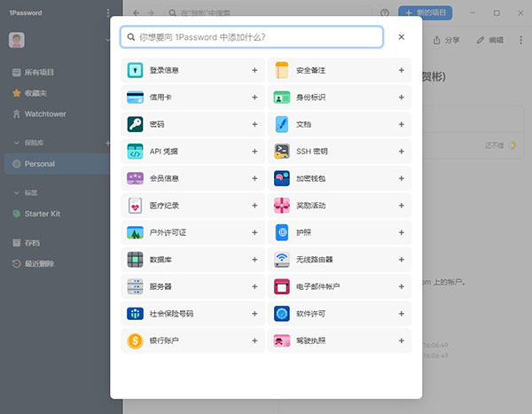This screenshot has height=414, width=532.
Task: Click the 数据库 label text
Action: coord(160,260)
